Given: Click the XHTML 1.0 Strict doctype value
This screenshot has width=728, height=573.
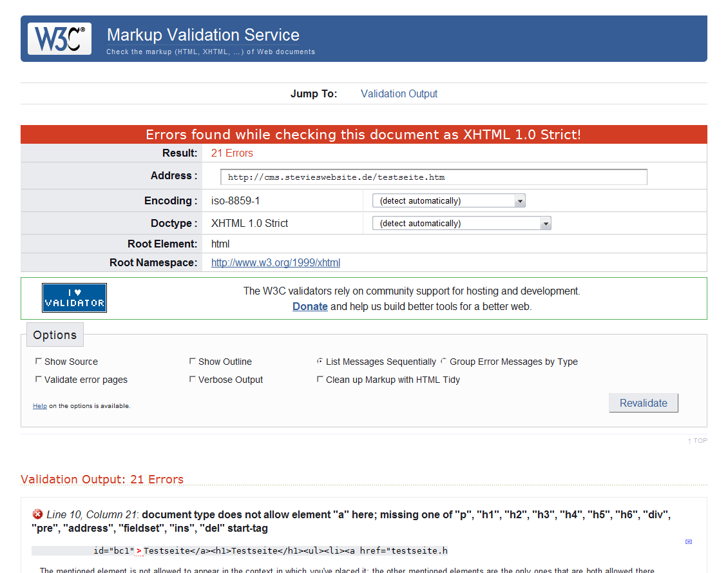Looking at the screenshot, I should (x=250, y=224).
